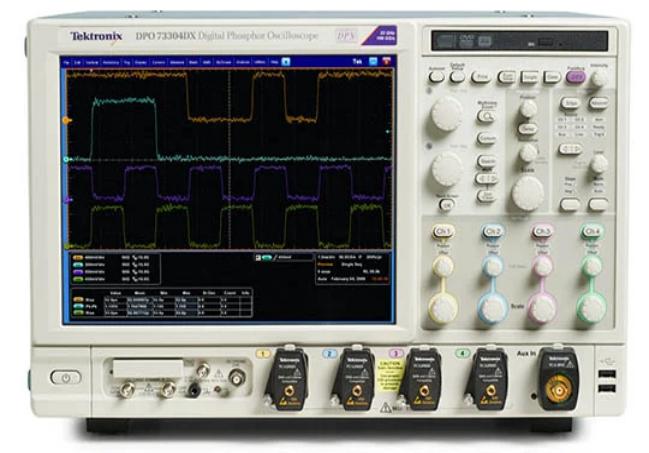Open the Edit menu on the screen
The image size is (649, 453).
(x=78, y=62)
